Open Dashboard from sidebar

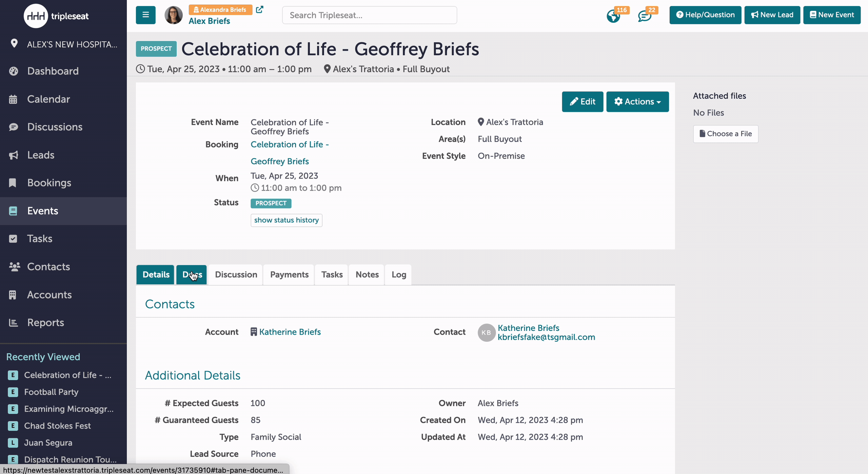pyautogui.click(x=53, y=71)
